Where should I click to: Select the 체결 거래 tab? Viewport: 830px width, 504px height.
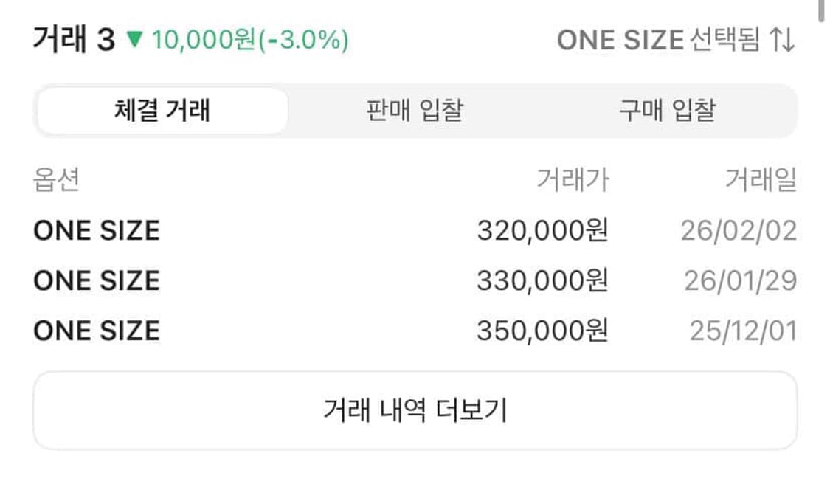[162, 109]
